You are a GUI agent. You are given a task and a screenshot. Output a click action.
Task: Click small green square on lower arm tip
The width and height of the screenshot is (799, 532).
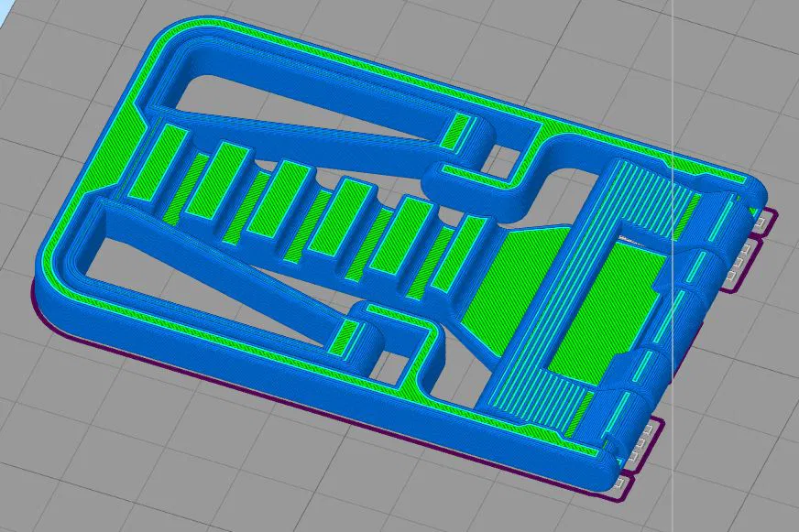coord(346,337)
